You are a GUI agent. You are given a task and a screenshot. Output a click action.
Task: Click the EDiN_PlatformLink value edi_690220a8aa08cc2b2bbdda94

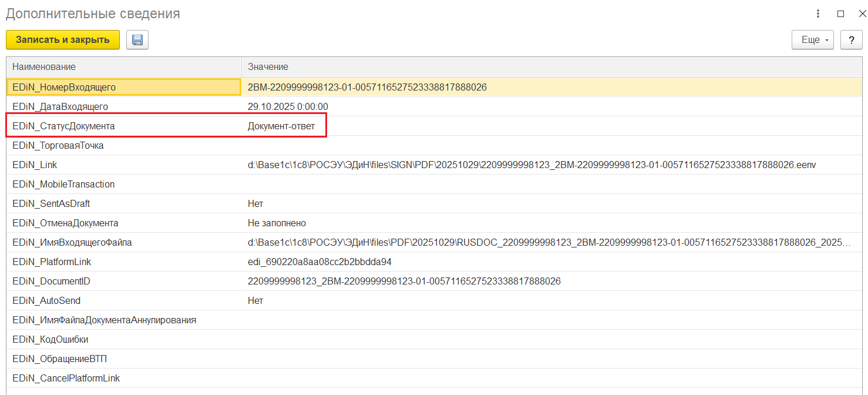point(319,262)
